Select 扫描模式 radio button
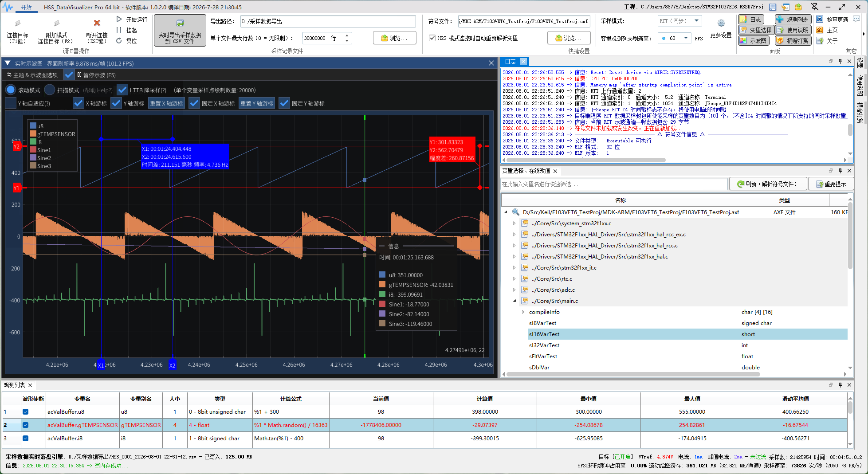The width and height of the screenshot is (868, 474). point(50,90)
